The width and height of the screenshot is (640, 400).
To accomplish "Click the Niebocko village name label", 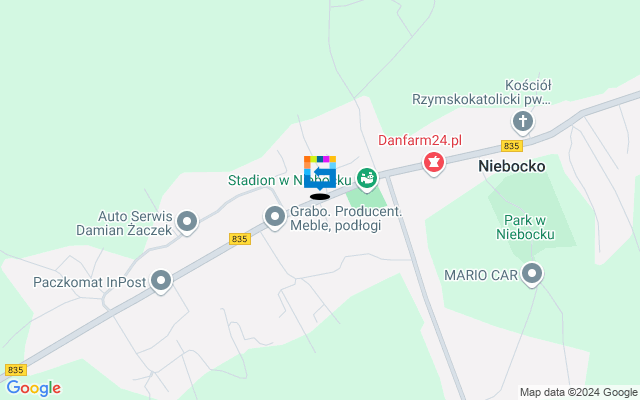I will tap(512, 166).
